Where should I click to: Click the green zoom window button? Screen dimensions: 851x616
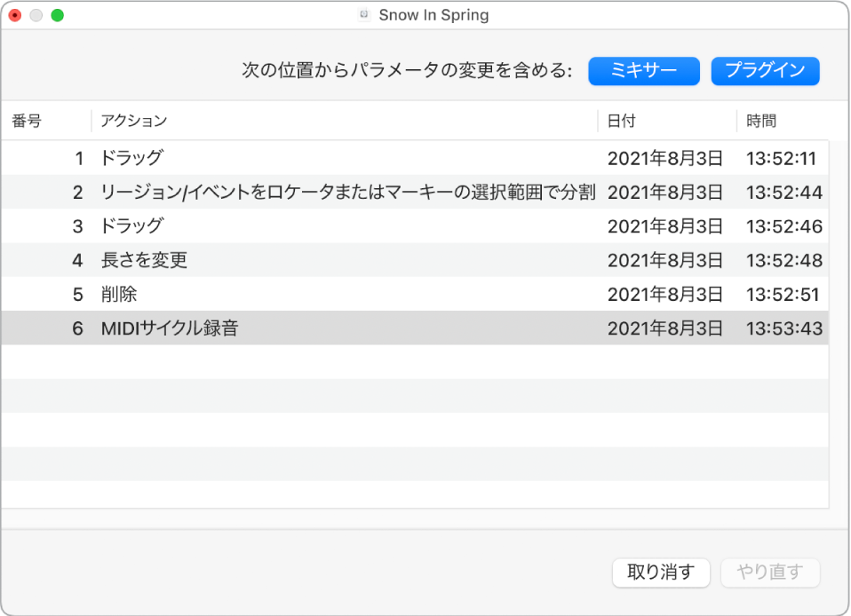tap(58, 15)
